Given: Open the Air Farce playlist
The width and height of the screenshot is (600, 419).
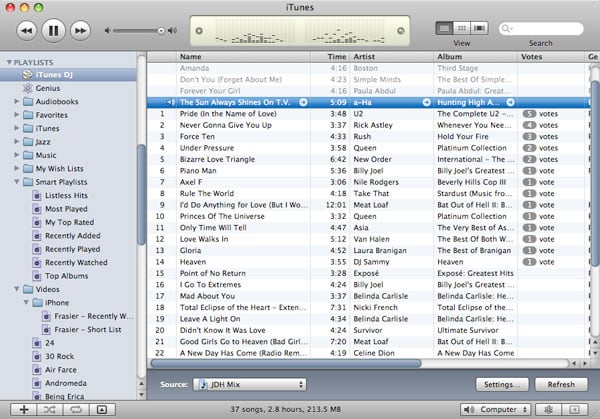Looking at the screenshot, I should (60, 370).
